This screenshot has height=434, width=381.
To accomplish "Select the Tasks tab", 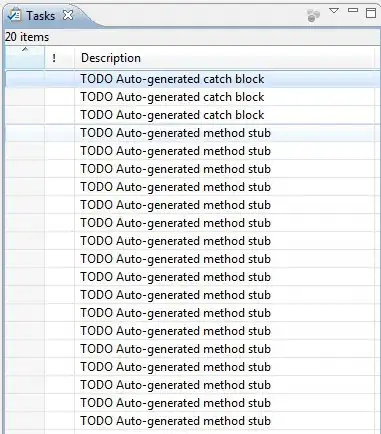I will tap(40, 15).
